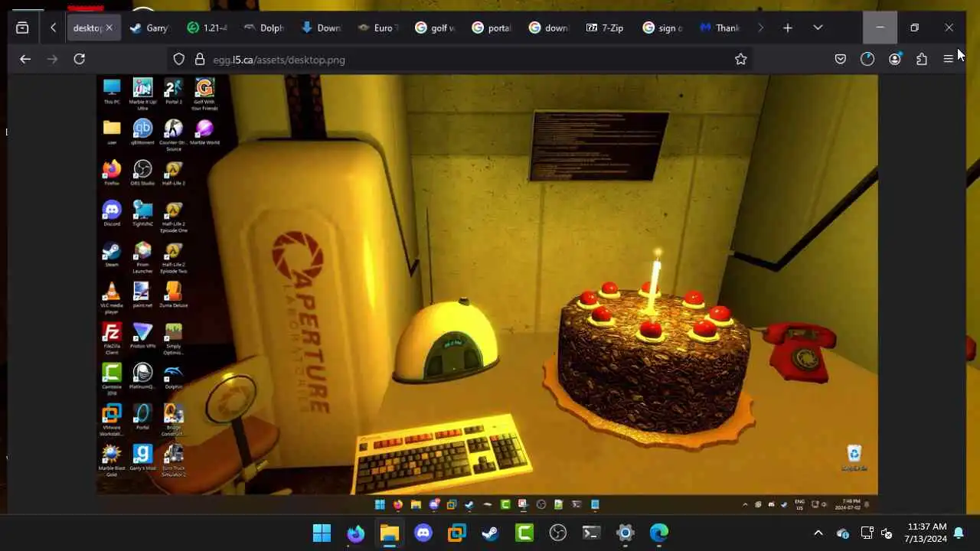This screenshot has height=551, width=980.
Task: Switch to the Garry tab
Action: [149, 28]
